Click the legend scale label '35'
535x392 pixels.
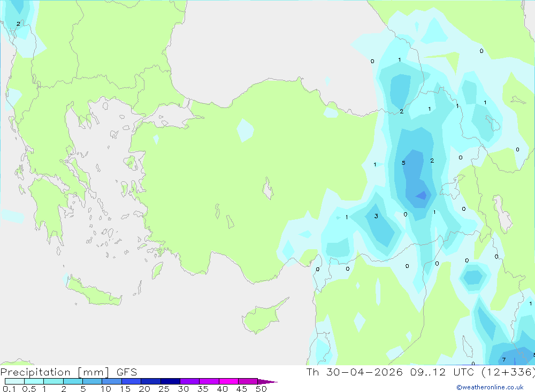[203, 389]
